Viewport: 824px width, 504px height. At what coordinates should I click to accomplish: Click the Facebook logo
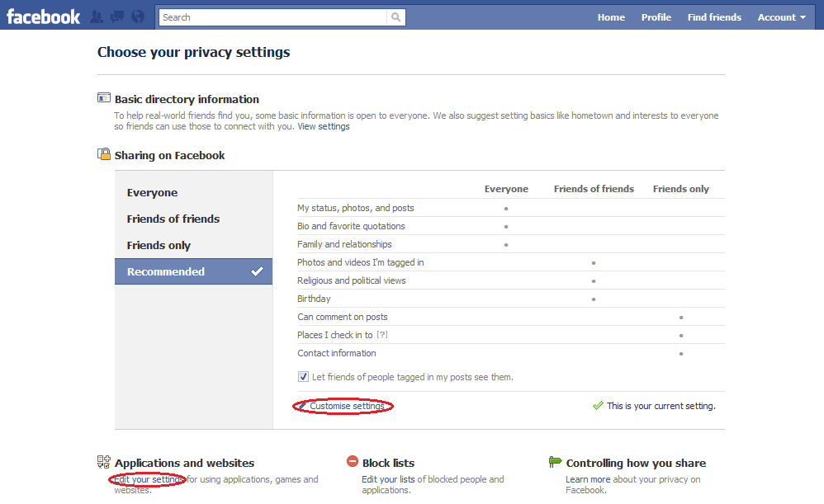coord(43,16)
